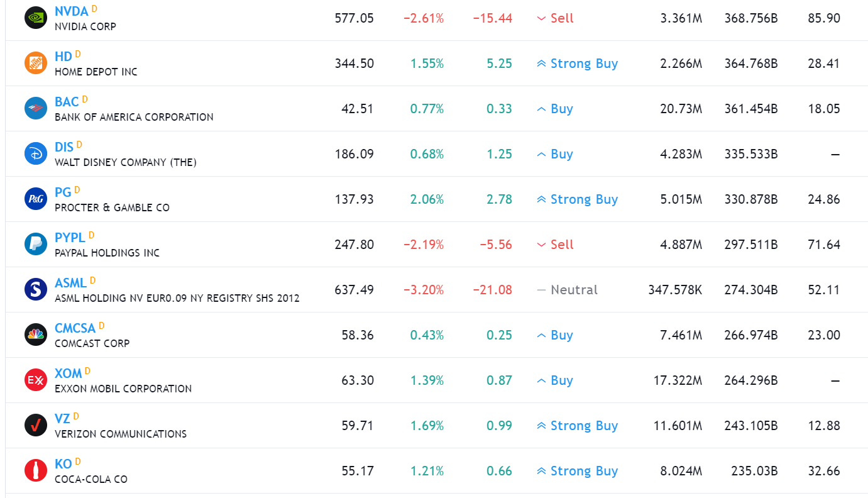Select the Neutral rating for ASML
Screen dimensions: 868x498
coord(567,290)
